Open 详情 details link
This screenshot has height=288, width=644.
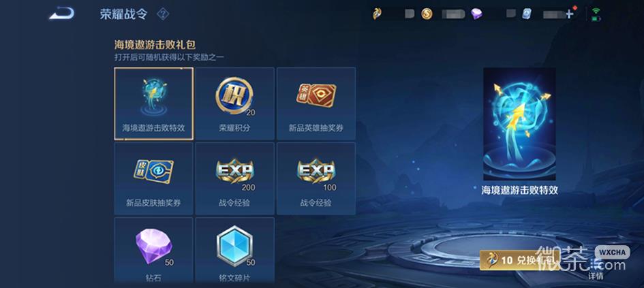point(596,276)
